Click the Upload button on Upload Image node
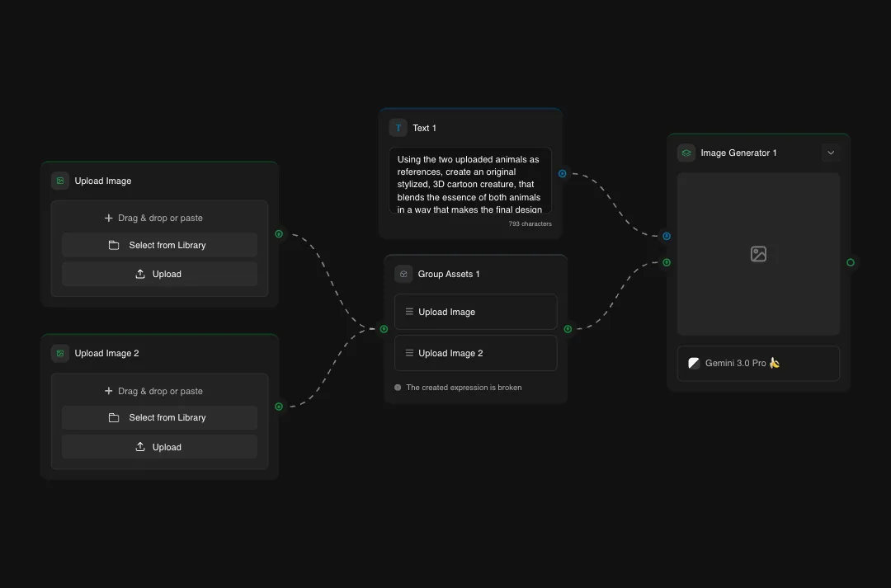 tap(159, 274)
